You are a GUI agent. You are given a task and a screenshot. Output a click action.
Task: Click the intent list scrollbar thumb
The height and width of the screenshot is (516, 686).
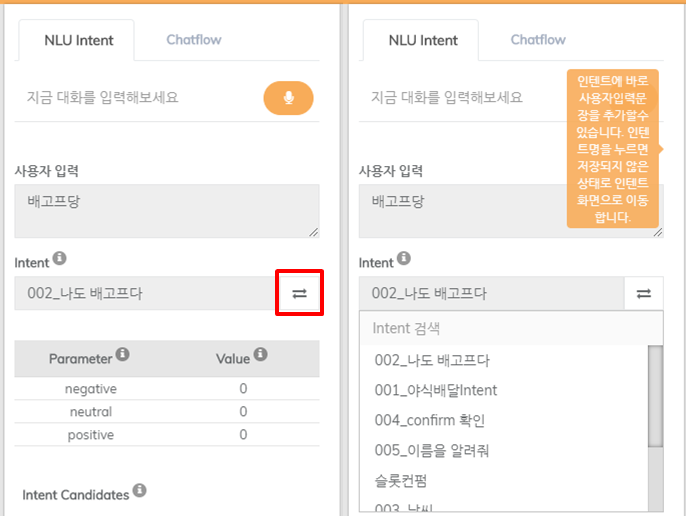click(655, 396)
